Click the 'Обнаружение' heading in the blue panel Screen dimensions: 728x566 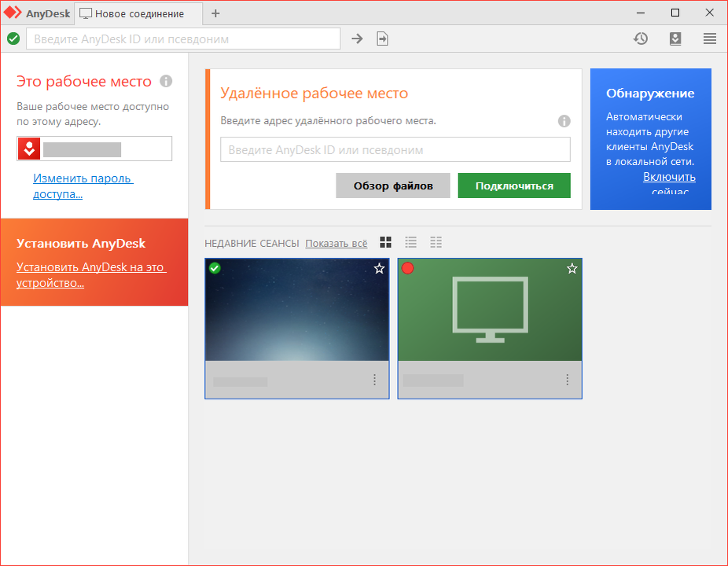click(650, 94)
